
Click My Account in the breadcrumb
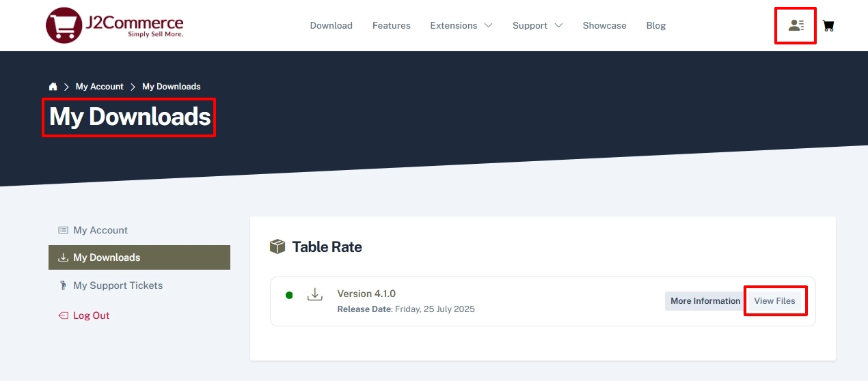(100, 87)
